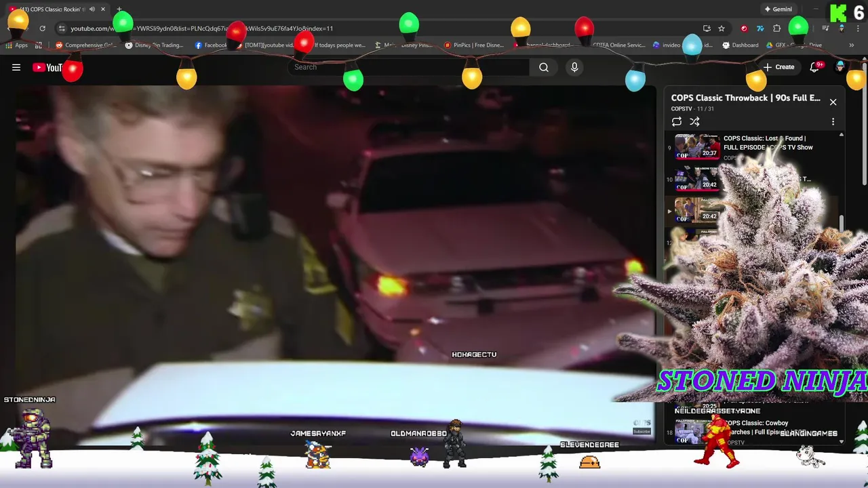
Task: Open the currently playing playlist item 11 thumbnail
Action: click(x=696, y=210)
